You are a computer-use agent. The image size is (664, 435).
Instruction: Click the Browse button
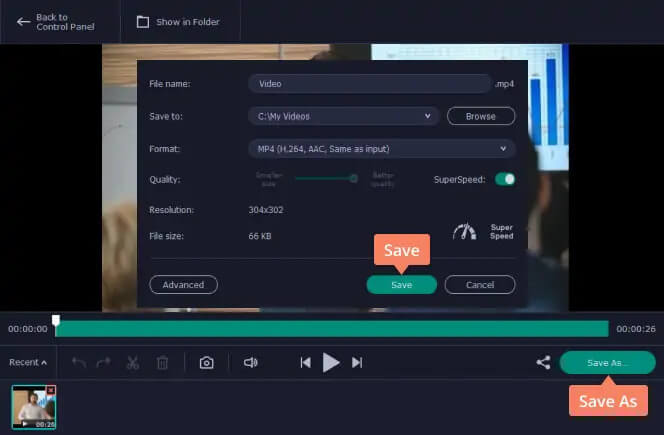481,116
